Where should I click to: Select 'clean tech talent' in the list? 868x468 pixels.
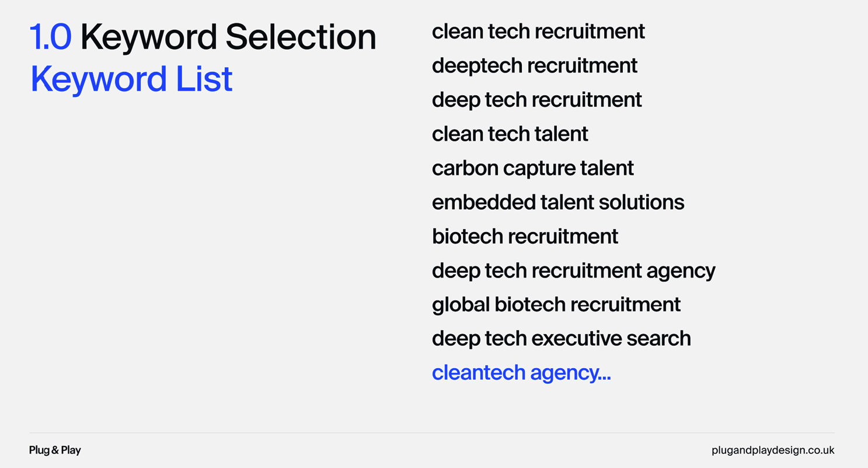[x=510, y=134]
